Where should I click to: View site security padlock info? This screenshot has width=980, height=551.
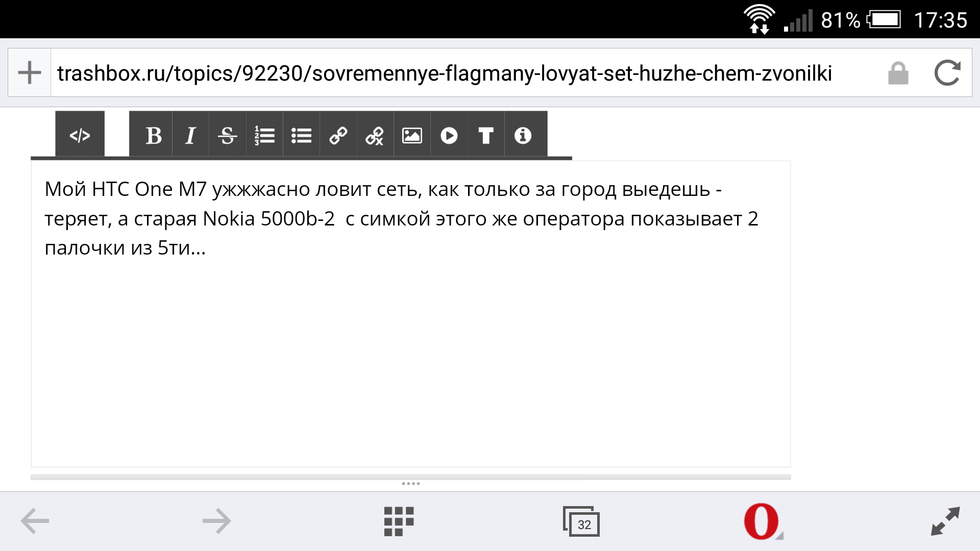(898, 73)
